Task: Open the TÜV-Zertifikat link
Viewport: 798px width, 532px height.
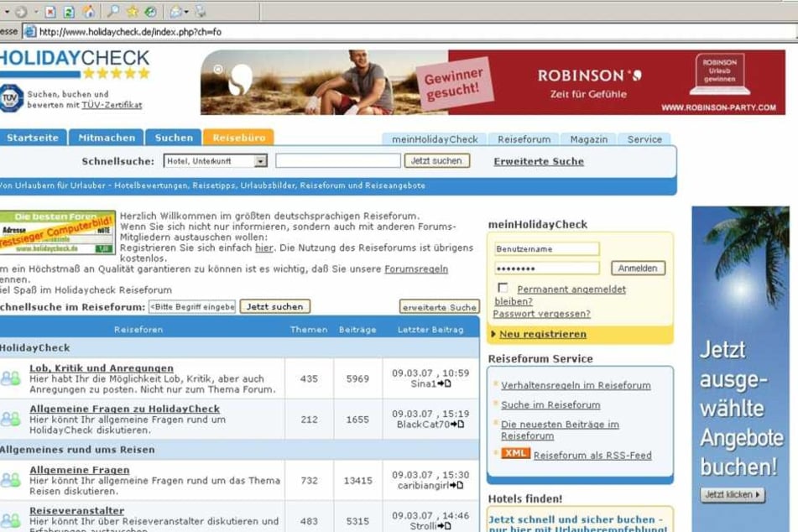Action: (112, 105)
